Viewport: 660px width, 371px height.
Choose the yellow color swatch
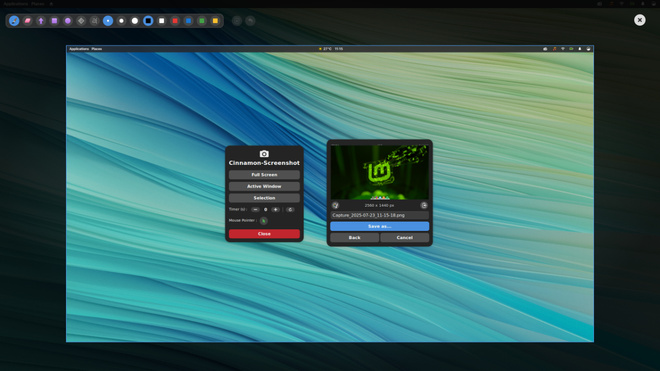[x=215, y=21]
